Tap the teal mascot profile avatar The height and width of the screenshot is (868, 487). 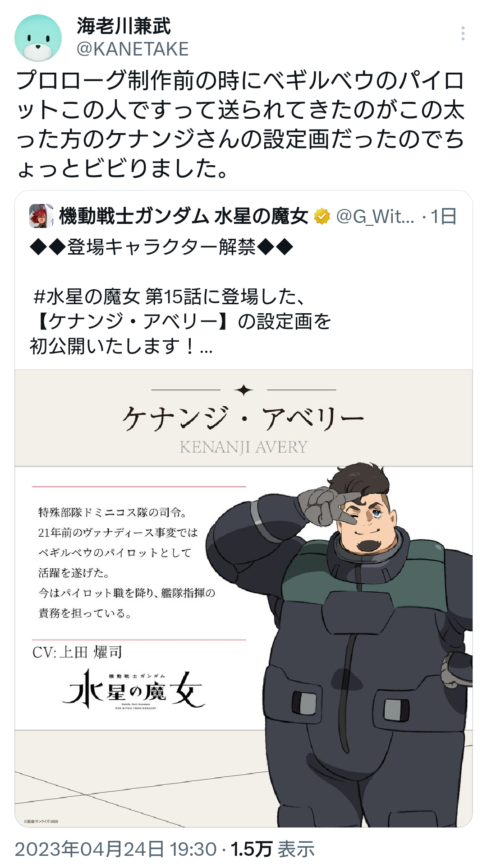(x=38, y=38)
